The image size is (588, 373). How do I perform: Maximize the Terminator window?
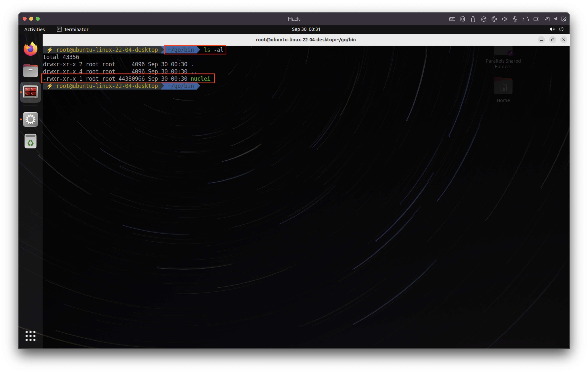pos(552,40)
